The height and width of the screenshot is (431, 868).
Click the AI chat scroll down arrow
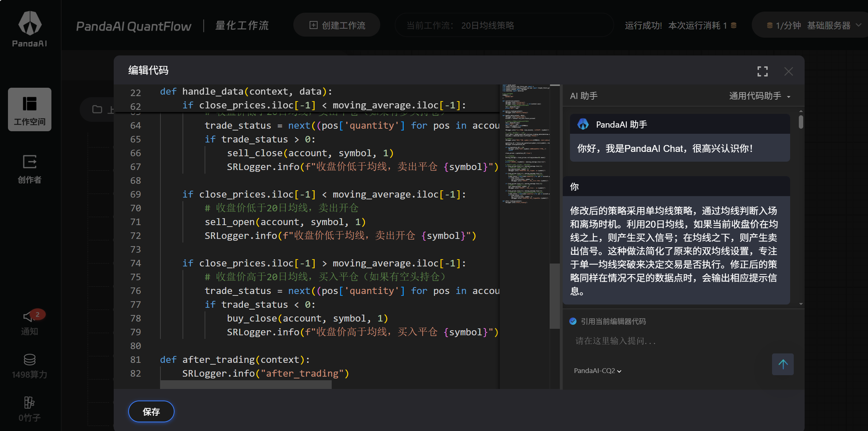coord(801,304)
